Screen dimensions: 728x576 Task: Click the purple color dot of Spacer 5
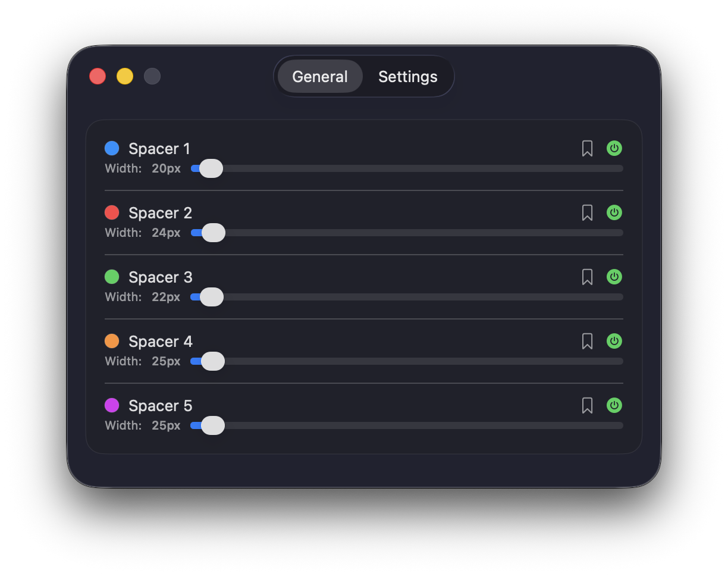coord(112,405)
